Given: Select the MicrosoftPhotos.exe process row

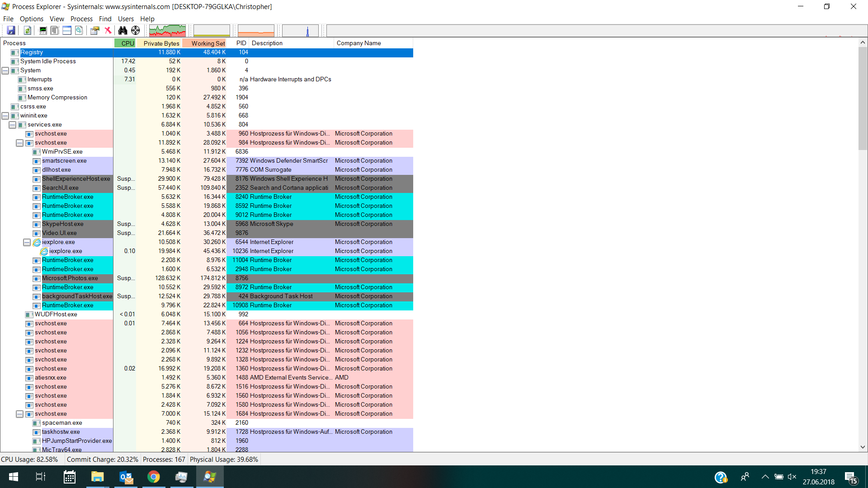Looking at the screenshot, I should coord(70,278).
